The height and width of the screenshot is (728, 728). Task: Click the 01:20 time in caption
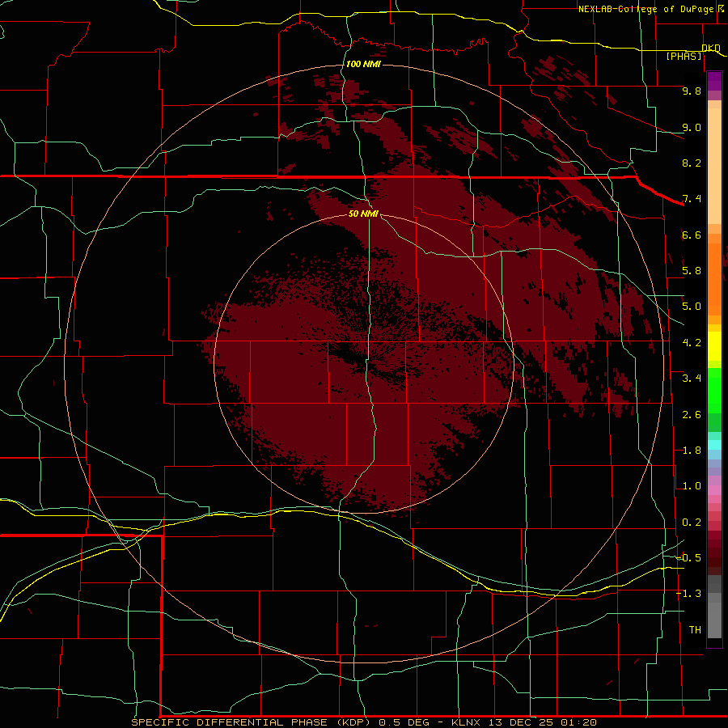pos(578,722)
